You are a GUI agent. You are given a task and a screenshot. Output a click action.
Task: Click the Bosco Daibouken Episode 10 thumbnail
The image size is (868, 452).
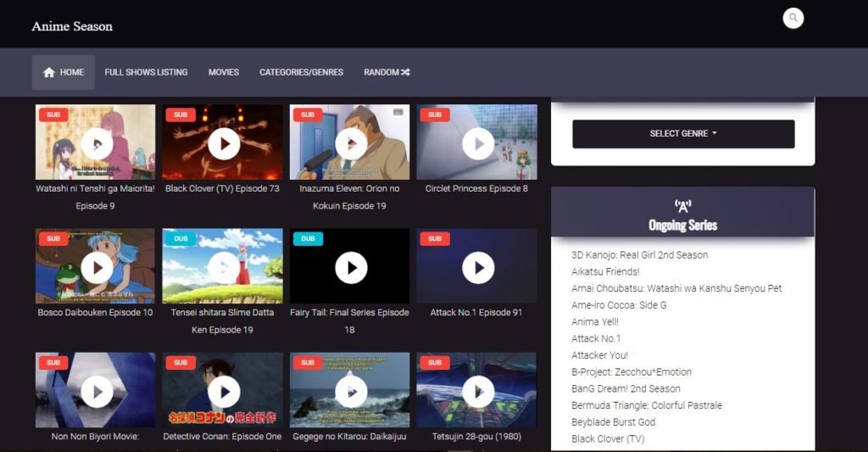(x=95, y=267)
